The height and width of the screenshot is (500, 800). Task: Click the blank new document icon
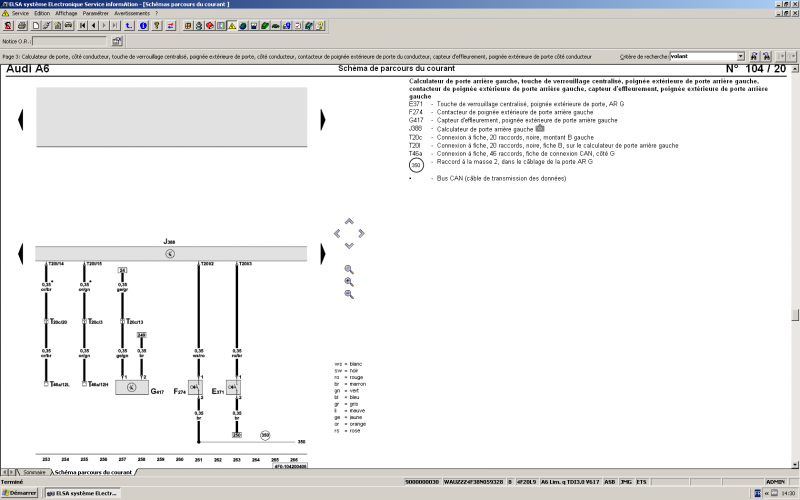tap(36, 26)
